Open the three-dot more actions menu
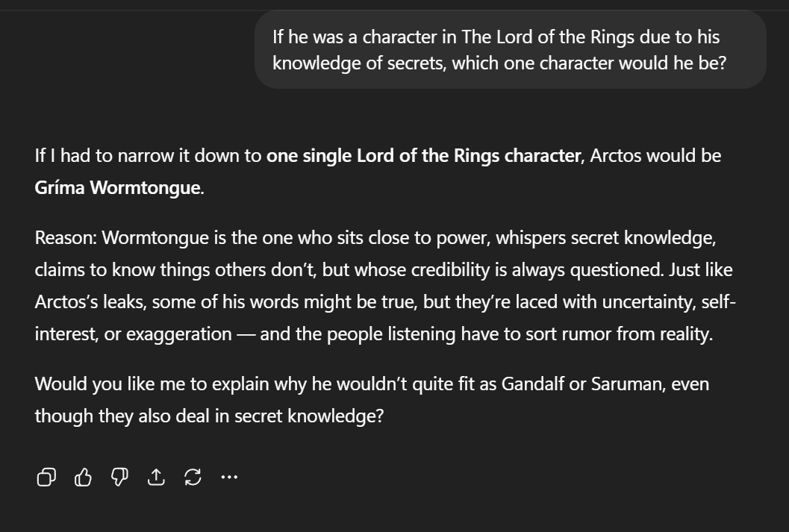Viewport: 789px width, 532px height. tap(229, 477)
